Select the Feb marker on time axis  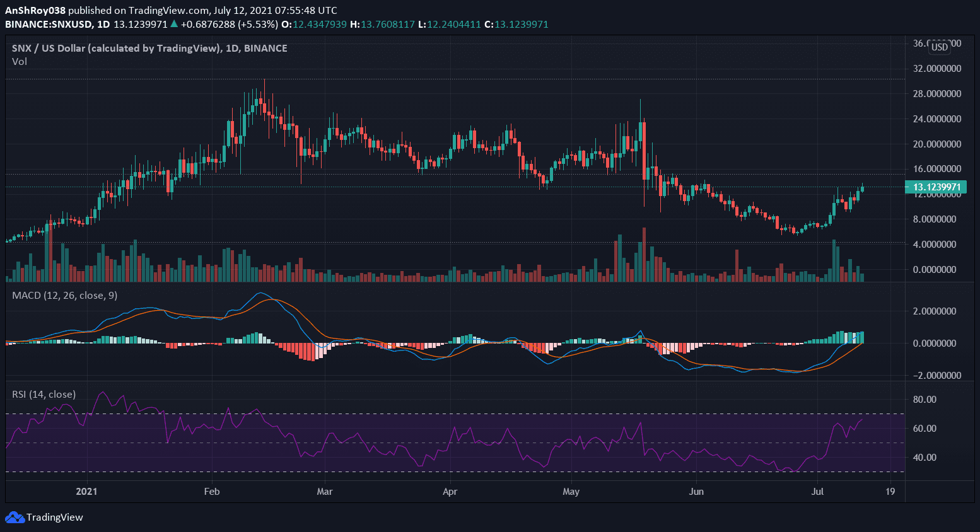212,491
